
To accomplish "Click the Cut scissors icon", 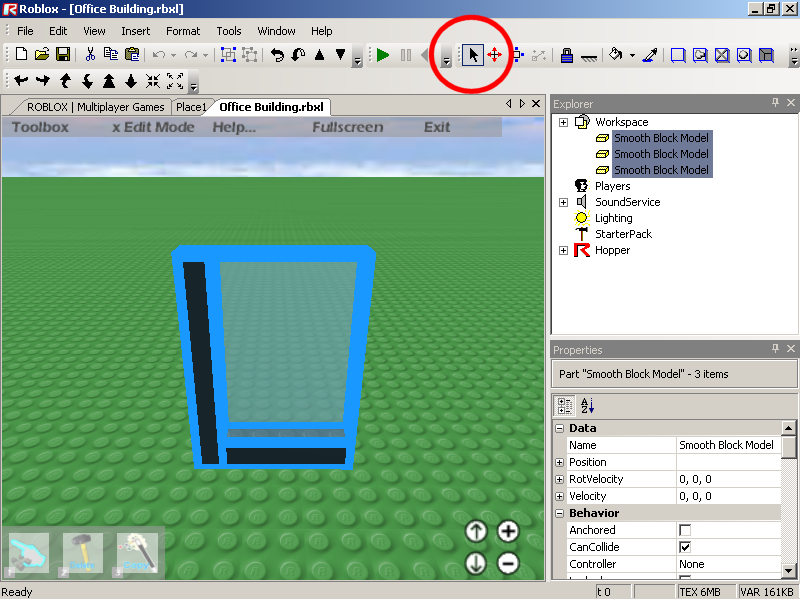I will click(90, 56).
